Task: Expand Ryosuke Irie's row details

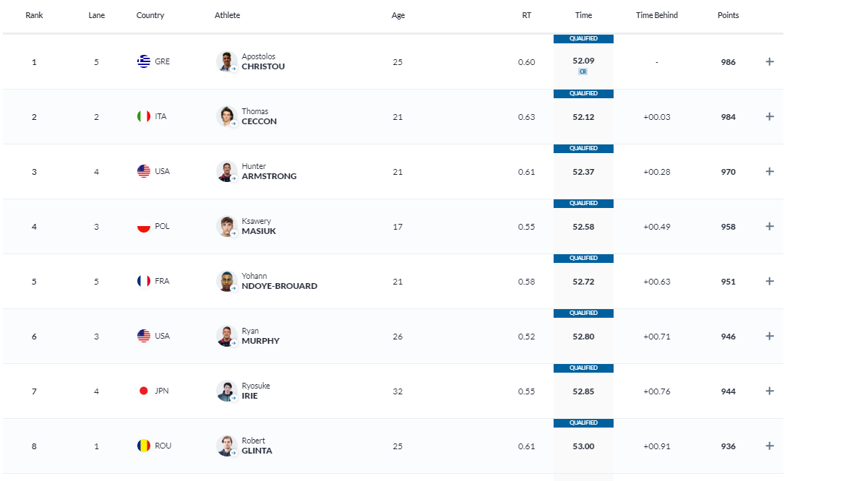Action: pos(770,391)
